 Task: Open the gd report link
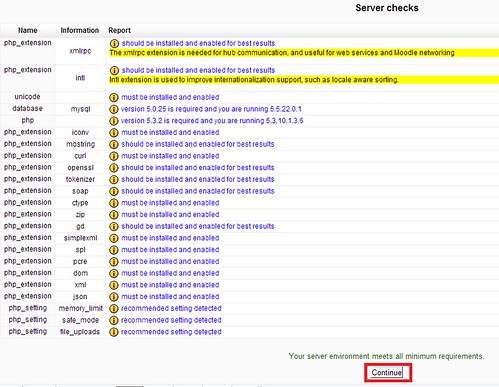tap(198, 226)
